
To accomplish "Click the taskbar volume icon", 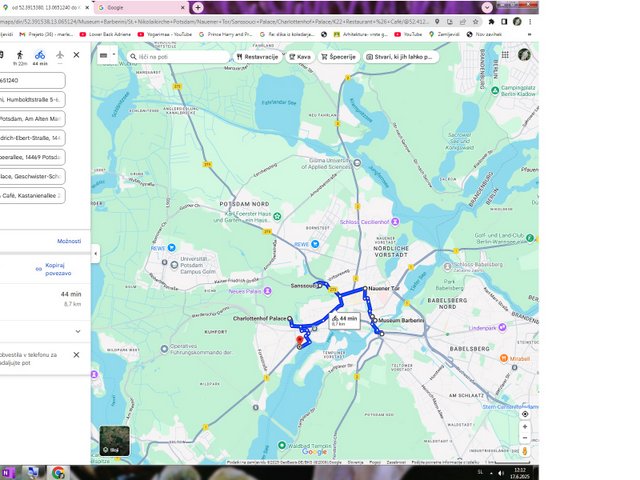I will (501, 473).
